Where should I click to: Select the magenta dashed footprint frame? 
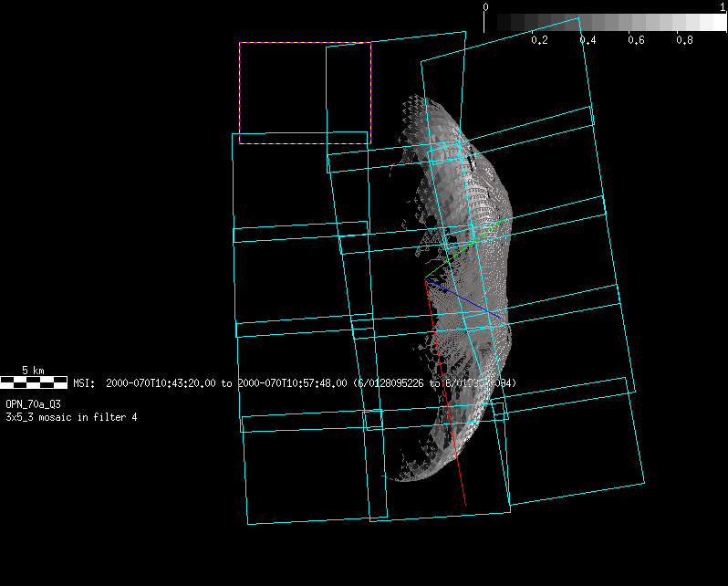[x=305, y=43]
